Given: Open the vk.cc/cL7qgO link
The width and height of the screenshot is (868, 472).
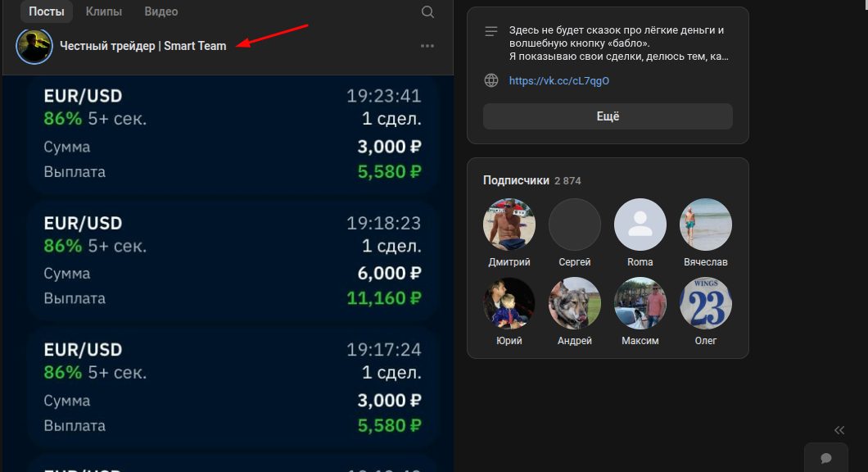Looking at the screenshot, I should pos(559,81).
